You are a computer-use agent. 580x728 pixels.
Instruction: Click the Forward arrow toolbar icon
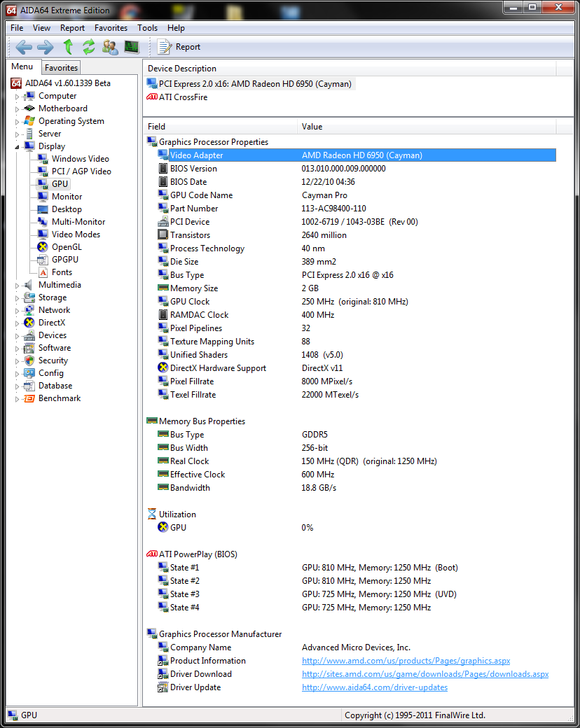[x=45, y=47]
